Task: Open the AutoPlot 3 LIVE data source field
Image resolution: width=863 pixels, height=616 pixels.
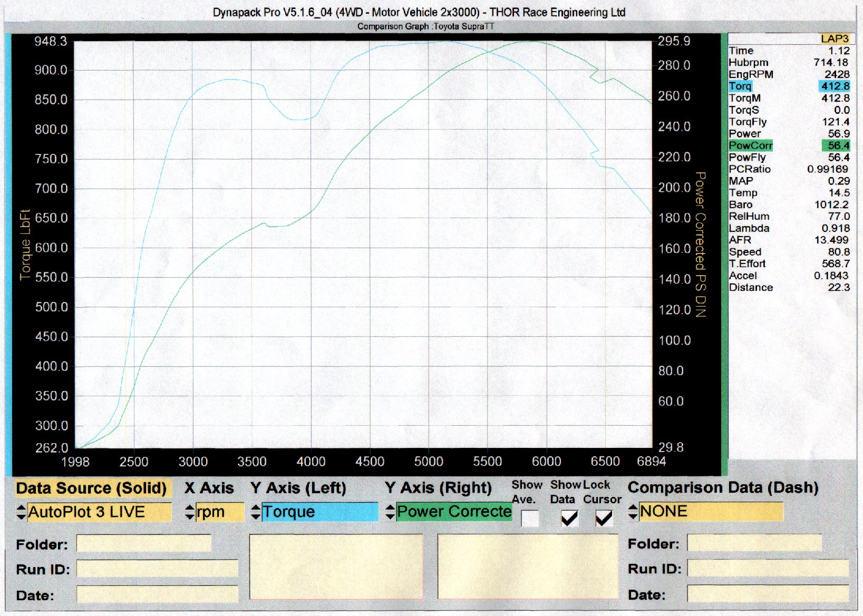Action: click(99, 512)
